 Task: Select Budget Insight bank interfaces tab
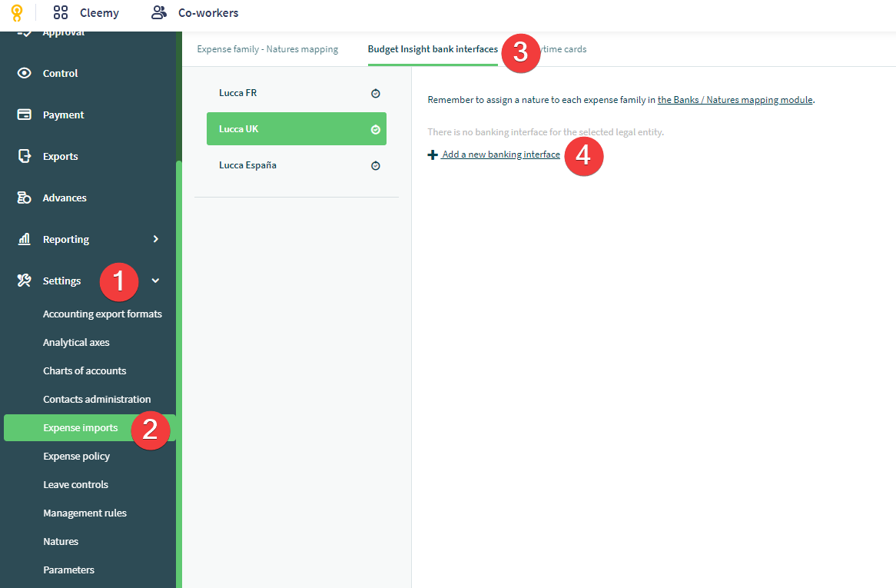pyautogui.click(x=433, y=49)
